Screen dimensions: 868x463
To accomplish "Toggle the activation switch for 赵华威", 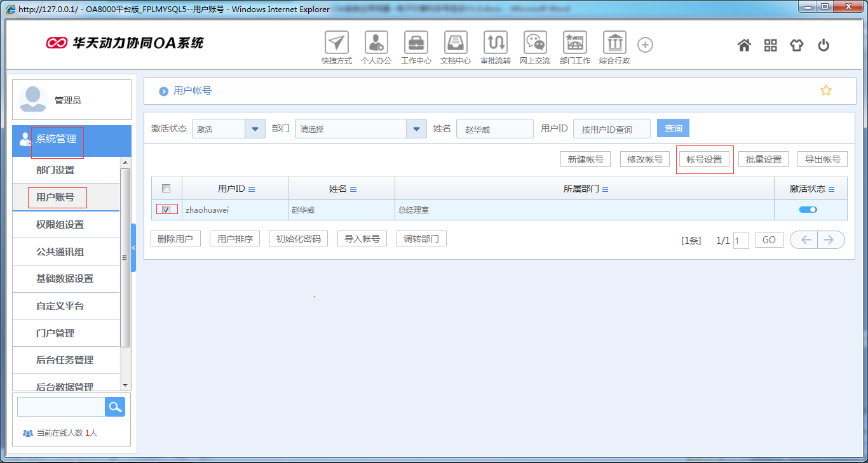I will pyautogui.click(x=808, y=209).
